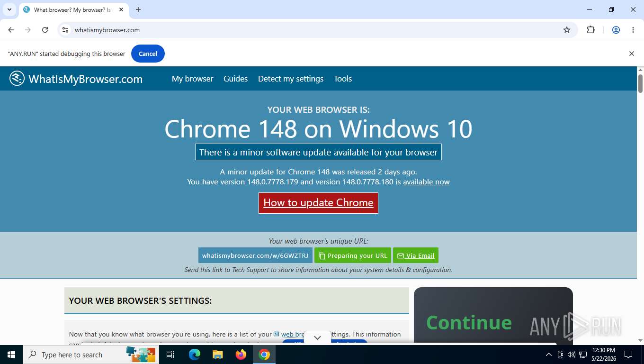
Task: Bookmark this page with the star icon
Action: pos(567,30)
